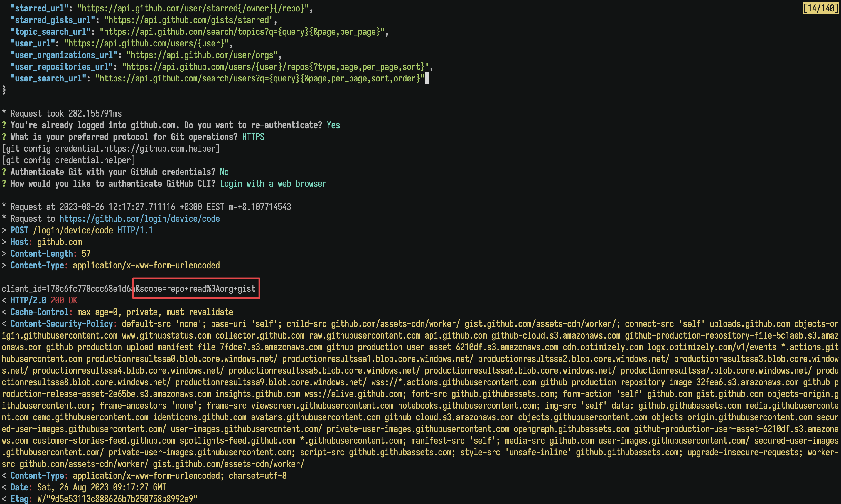This screenshot has width=841, height=504.
Task: Click "Login with a web browser" answer
Action: coord(273,184)
